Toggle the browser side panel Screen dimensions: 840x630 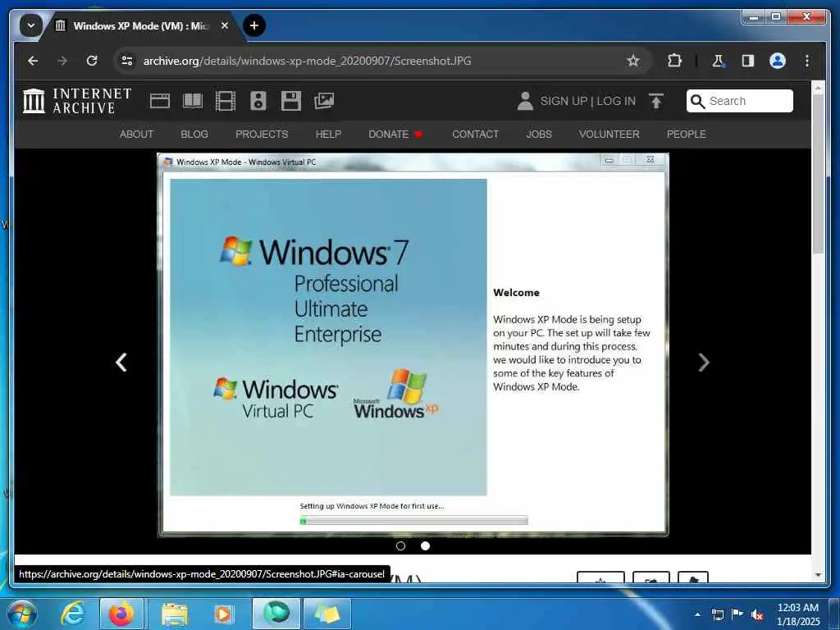(x=748, y=61)
